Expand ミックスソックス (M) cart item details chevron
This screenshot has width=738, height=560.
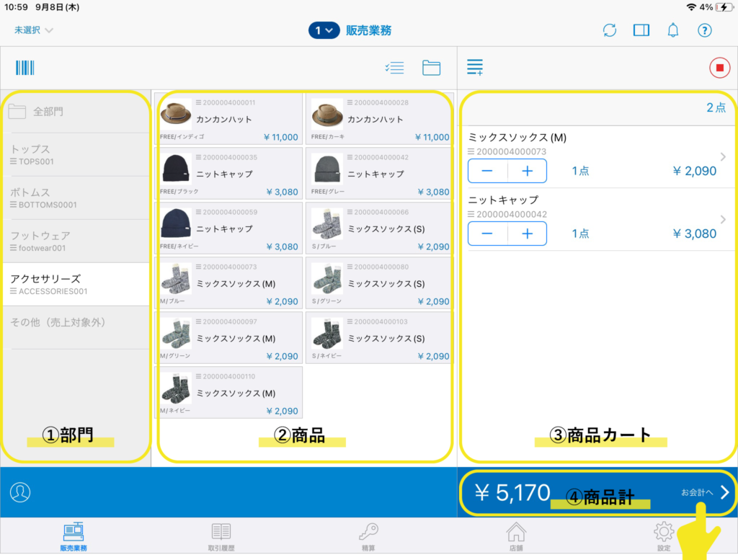[723, 157]
